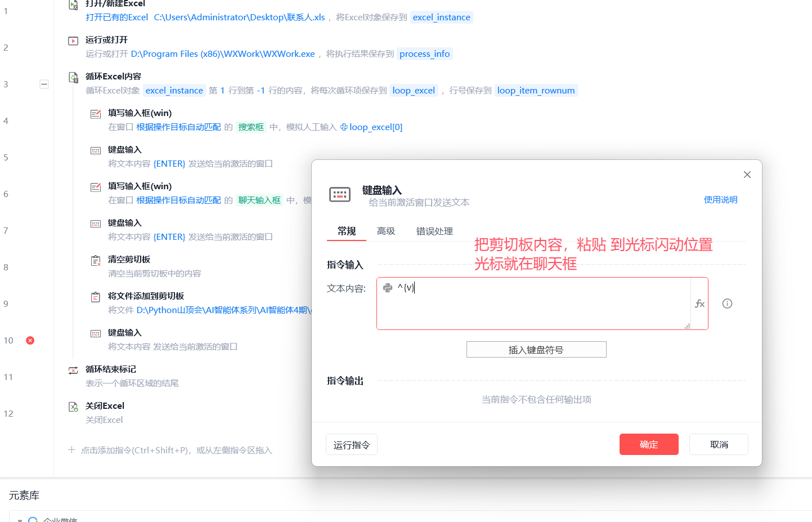Viewport: 812px width, 522px height.
Task: Click the {ENTER} key text on step 5
Action: [169, 163]
